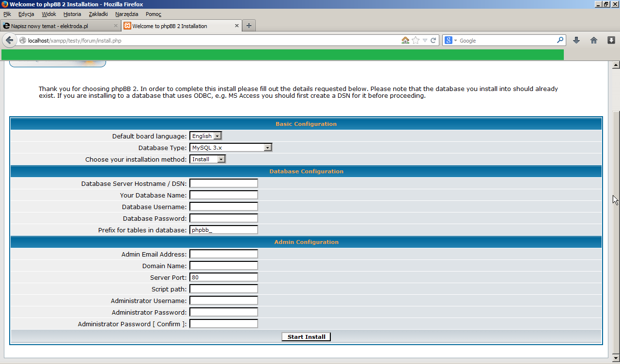Open the Historia menu

[72, 14]
